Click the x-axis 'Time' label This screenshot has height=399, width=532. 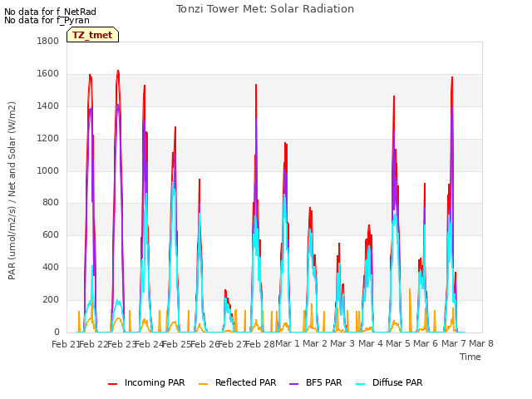470,357
